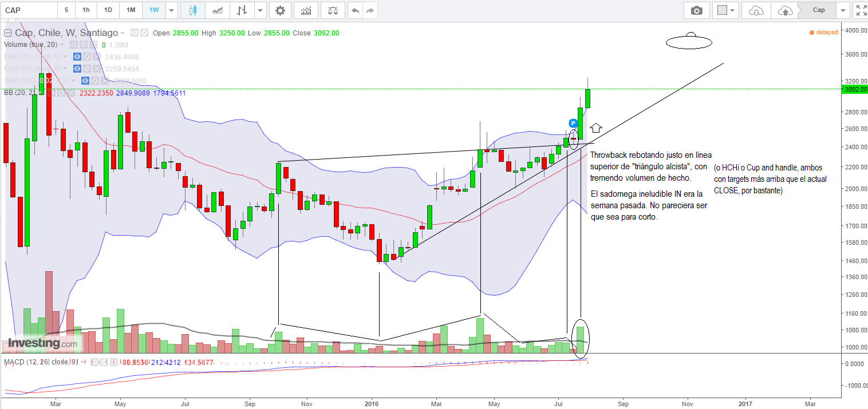Load chart layout from cloud
The image size is (868, 409).
[756, 10]
